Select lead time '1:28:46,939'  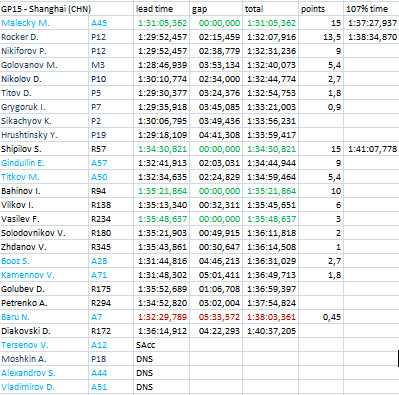(x=162, y=65)
